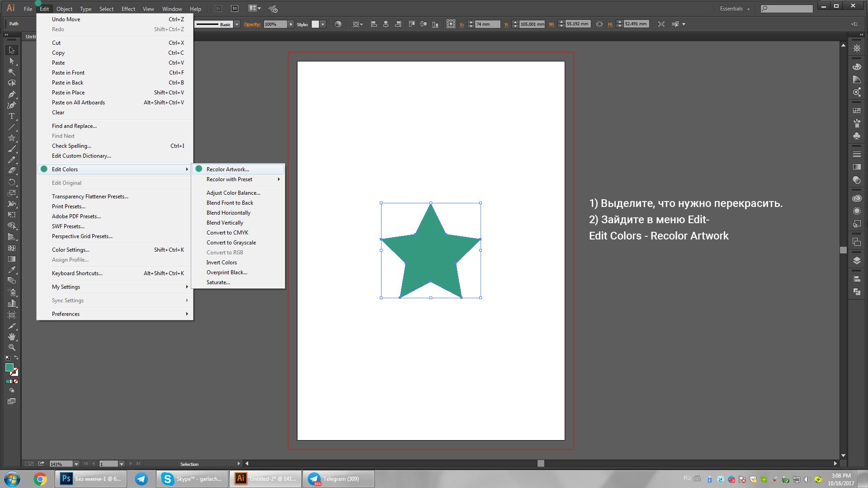
Task: Select the Direct Selection tool
Action: pyautogui.click(x=12, y=61)
